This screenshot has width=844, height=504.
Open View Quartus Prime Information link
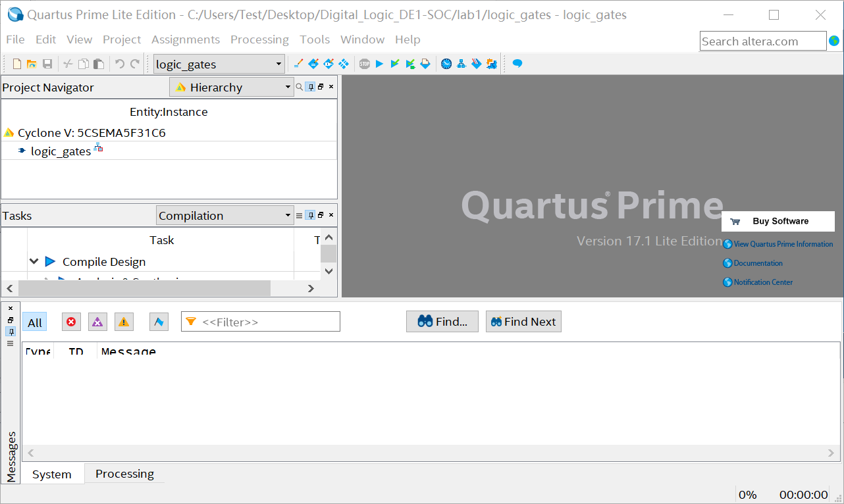pos(778,244)
